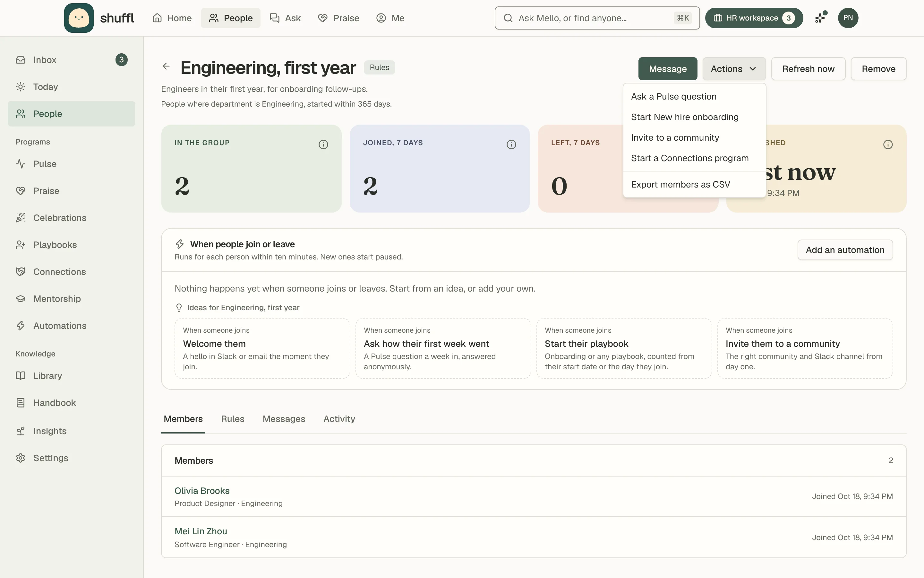Viewport: 924px width, 578px height.
Task: Open Connections in the sidebar
Action: click(x=72, y=272)
